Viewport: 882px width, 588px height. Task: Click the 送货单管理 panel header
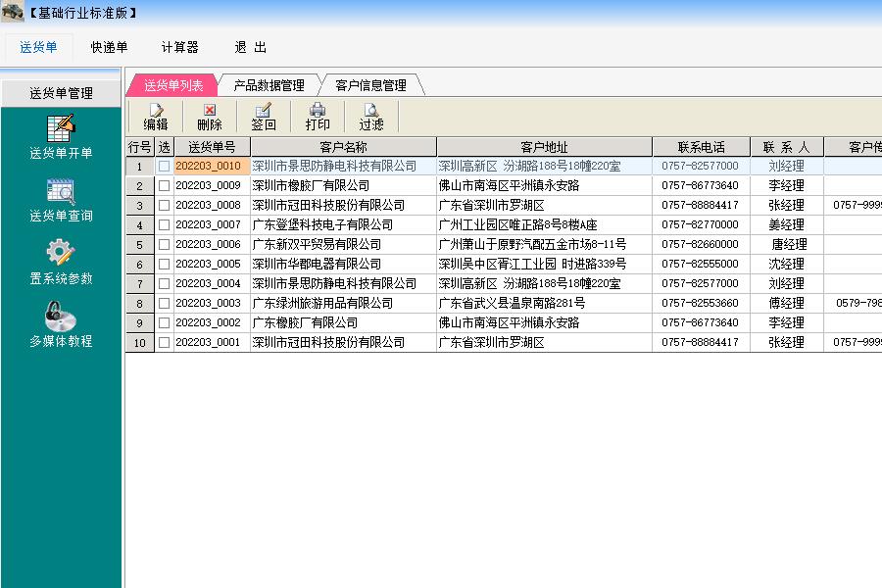[61, 93]
